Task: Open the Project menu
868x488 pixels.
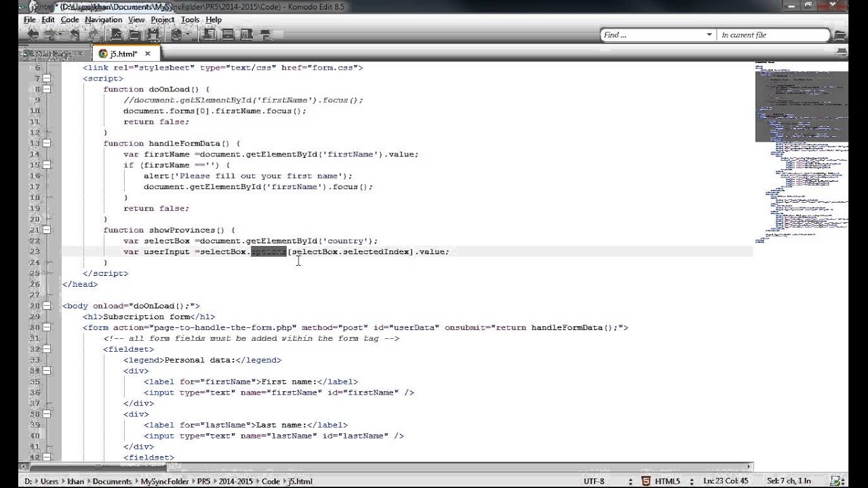Action: tap(163, 20)
